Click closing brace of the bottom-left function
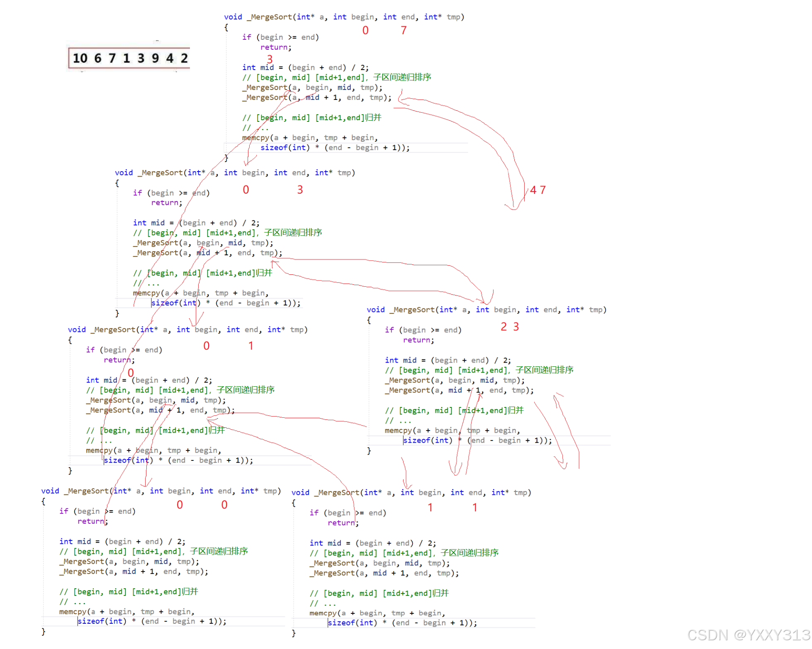 [44, 631]
